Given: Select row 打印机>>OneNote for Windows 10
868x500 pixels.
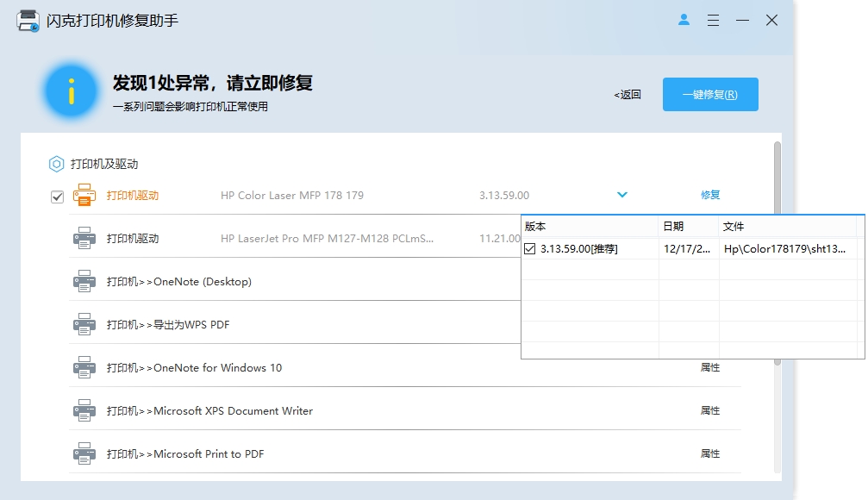Looking at the screenshot, I should coord(194,368).
